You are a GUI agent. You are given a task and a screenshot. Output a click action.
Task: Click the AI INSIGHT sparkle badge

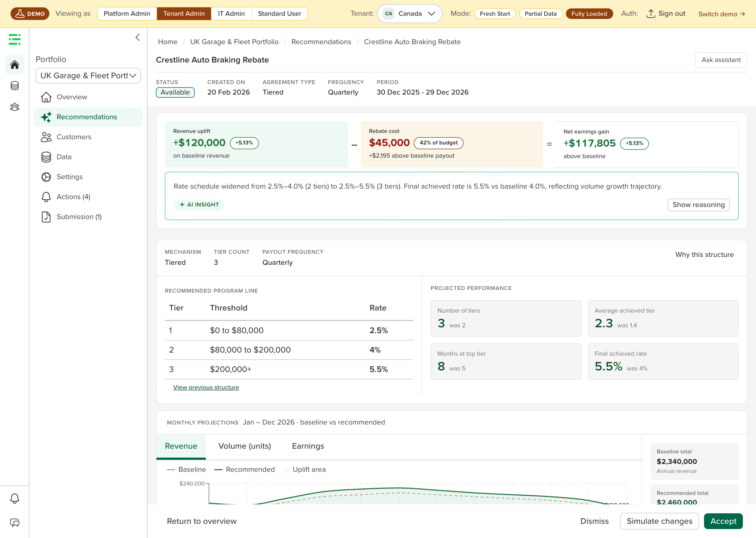coord(199,205)
